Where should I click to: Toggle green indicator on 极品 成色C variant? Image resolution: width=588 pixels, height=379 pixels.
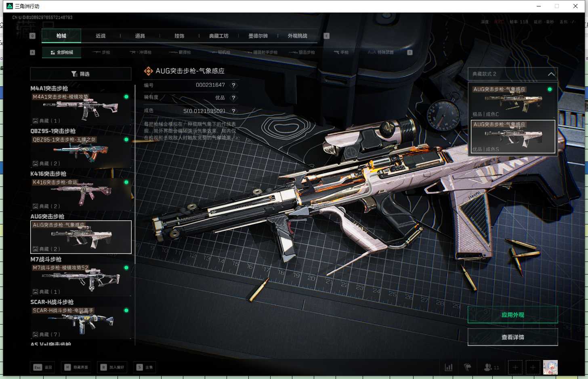(x=550, y=89)
